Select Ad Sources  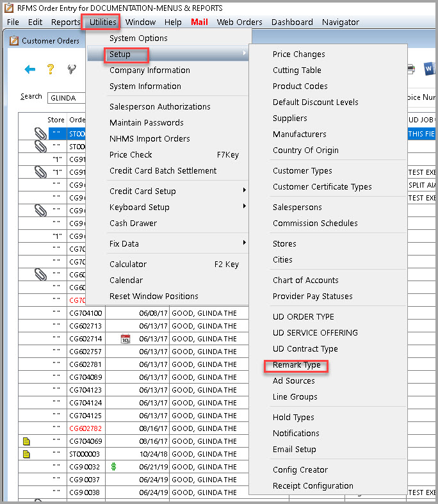click(293, 381)
